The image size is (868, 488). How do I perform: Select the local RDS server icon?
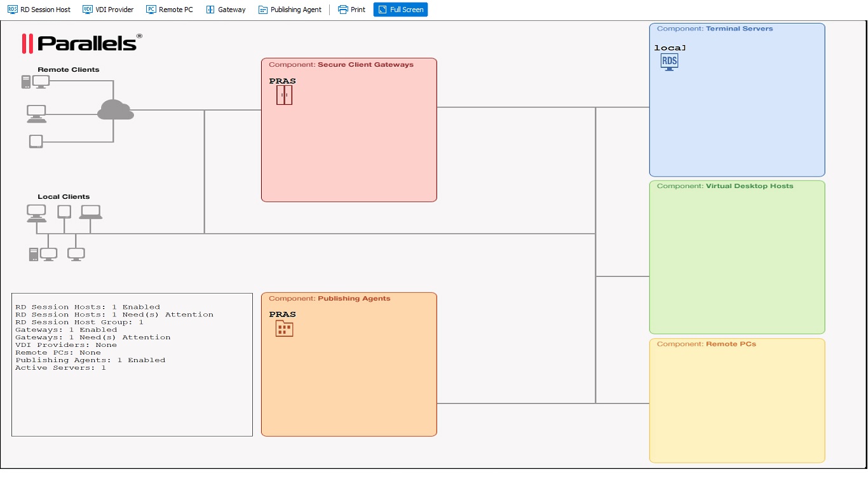coord(668,62)
